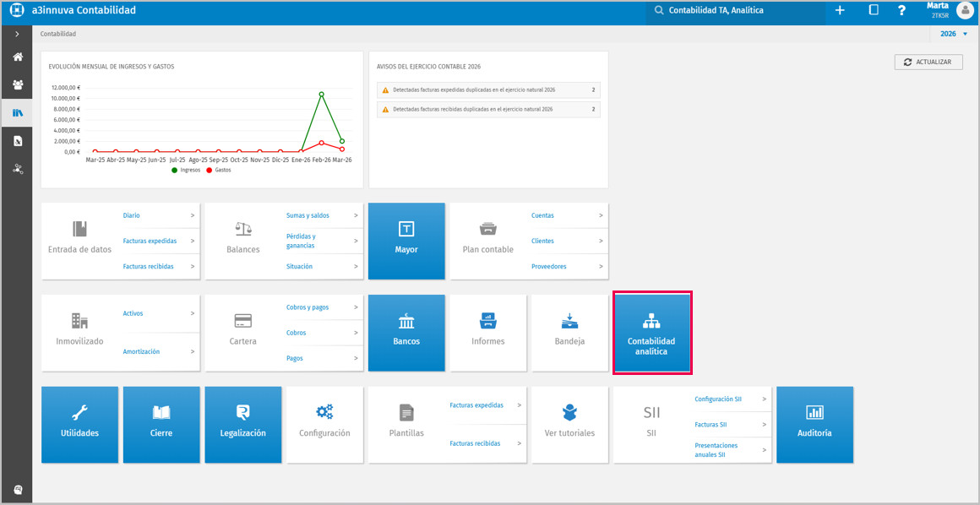The height and width of the screenshot is (505, 980).
Task: Open the Bandeja tile
Action: 570,333
